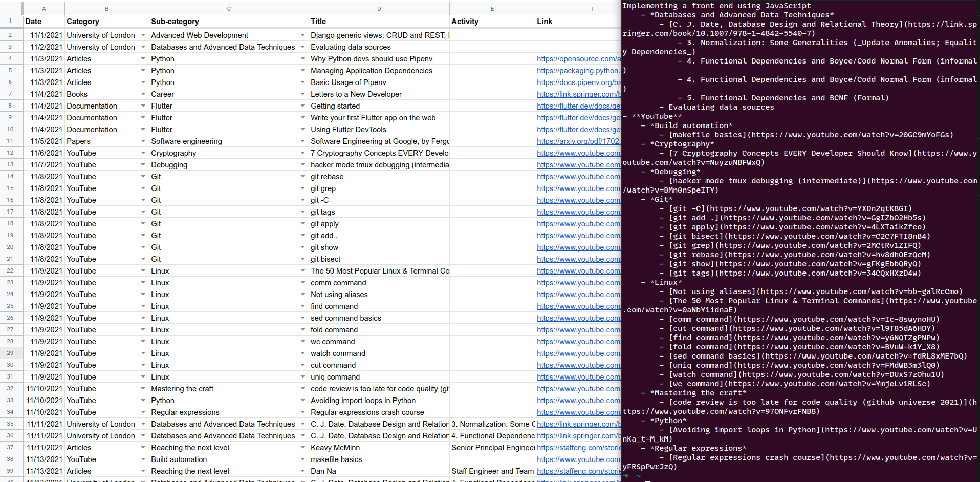Open the opensource.com link in row 4
The image size is (980, 482).
coord(578,59)
